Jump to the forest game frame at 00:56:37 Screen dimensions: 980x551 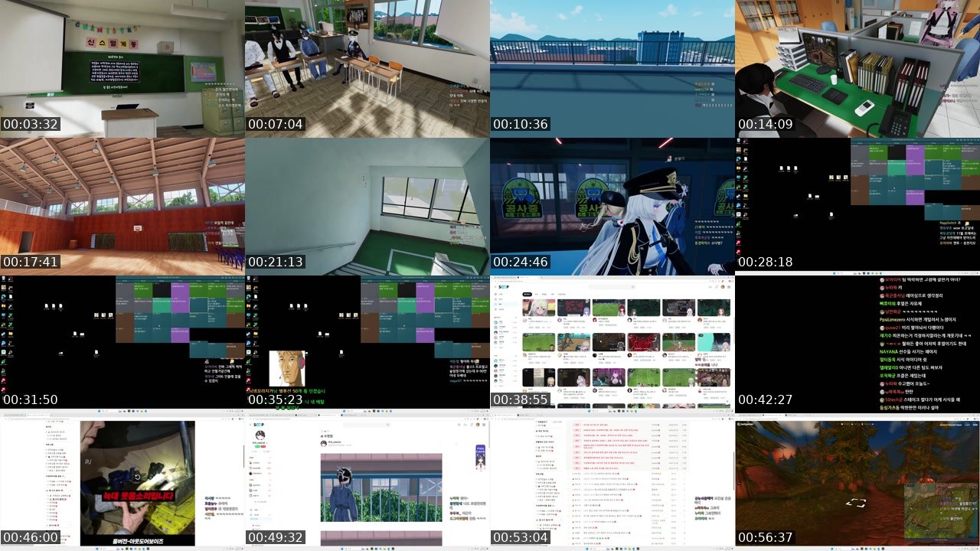point(857,482)
